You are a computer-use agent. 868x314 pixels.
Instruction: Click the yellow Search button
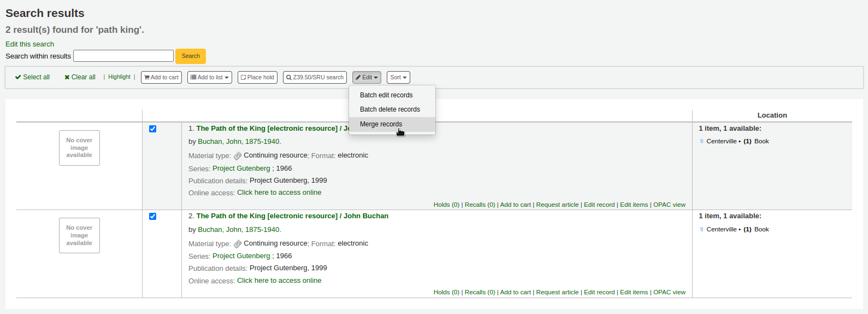coord(191,56)
